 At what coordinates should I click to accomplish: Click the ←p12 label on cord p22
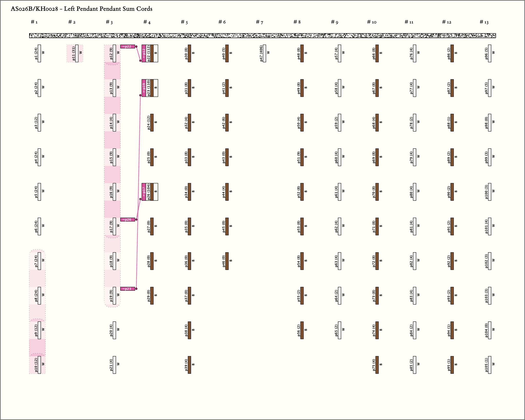(144, 53)
